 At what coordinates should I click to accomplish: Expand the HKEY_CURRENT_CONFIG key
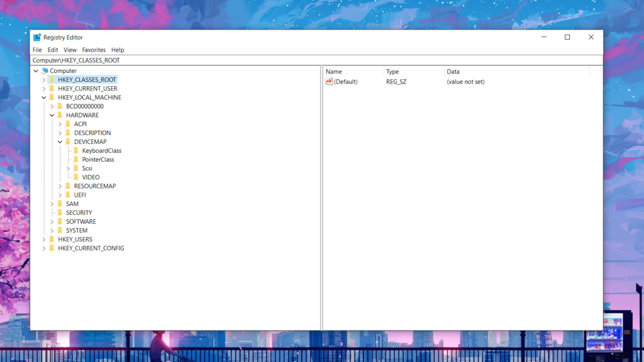(x=44, y=248)
